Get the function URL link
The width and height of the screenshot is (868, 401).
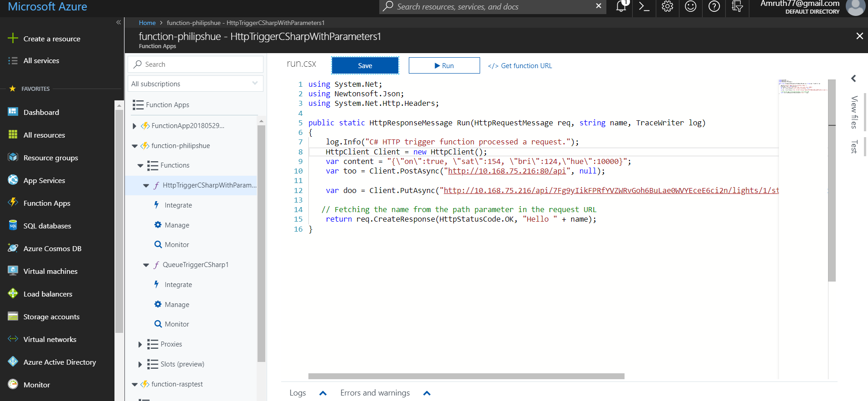[520, 66]
